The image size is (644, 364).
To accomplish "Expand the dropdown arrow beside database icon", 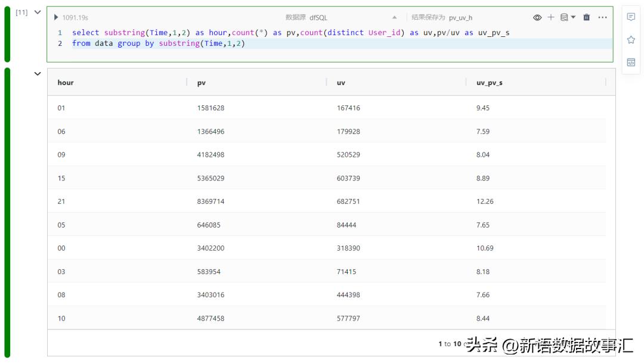I will tap(574, 18).
